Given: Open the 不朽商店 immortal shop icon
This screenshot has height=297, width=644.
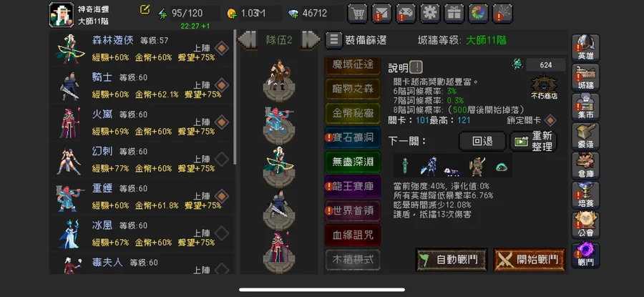Looking at the screenshot, I should pos(545,87).
